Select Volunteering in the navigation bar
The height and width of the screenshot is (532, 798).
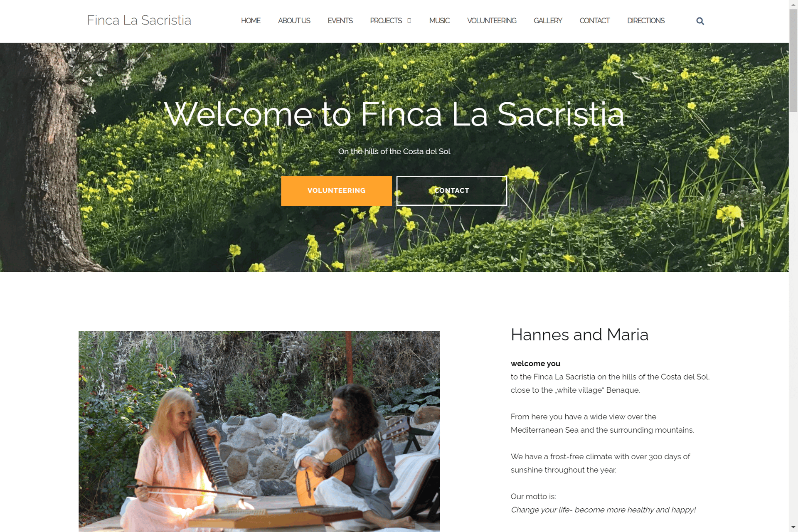492,21
